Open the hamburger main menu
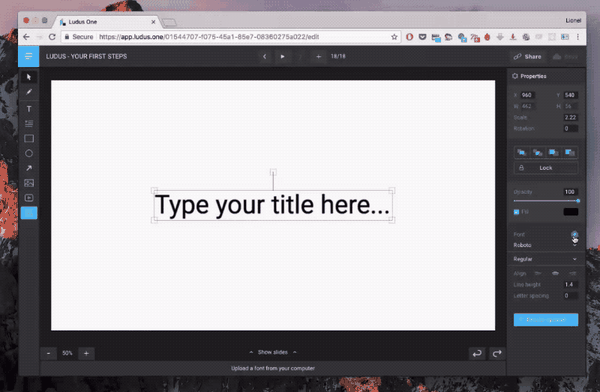Image resolution: width=600 pixels, height=392 pixels. click(28, 57)
